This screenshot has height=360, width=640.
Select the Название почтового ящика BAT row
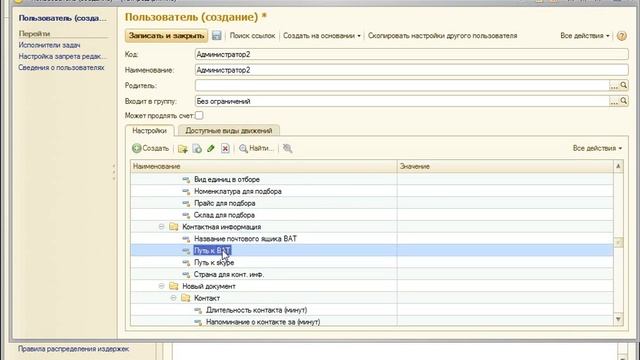[x=372, y=238]
